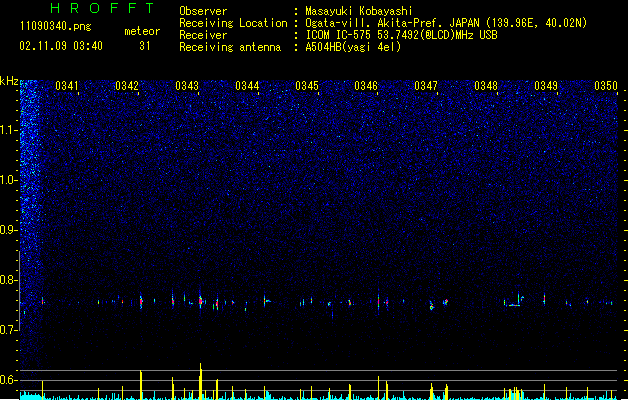Click the 0341 time marker
Image resolution: width=629 pixels, height=400 pixels.
point(67,86)
